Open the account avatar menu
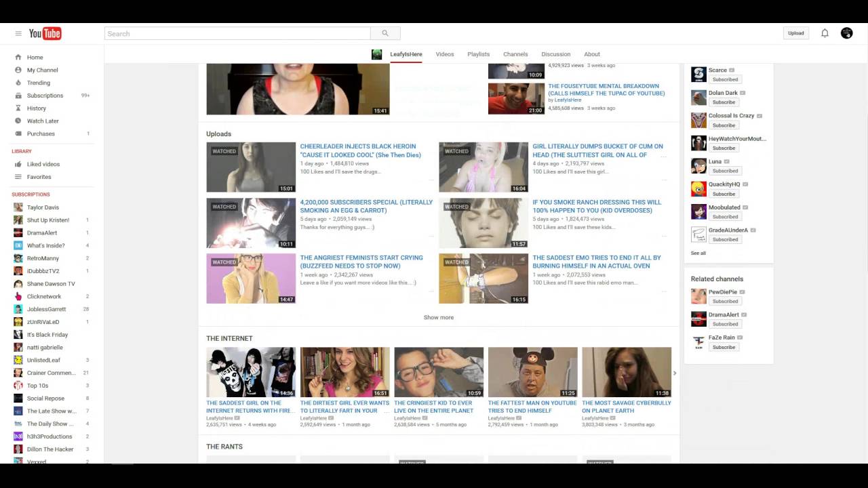 [846, 33]
